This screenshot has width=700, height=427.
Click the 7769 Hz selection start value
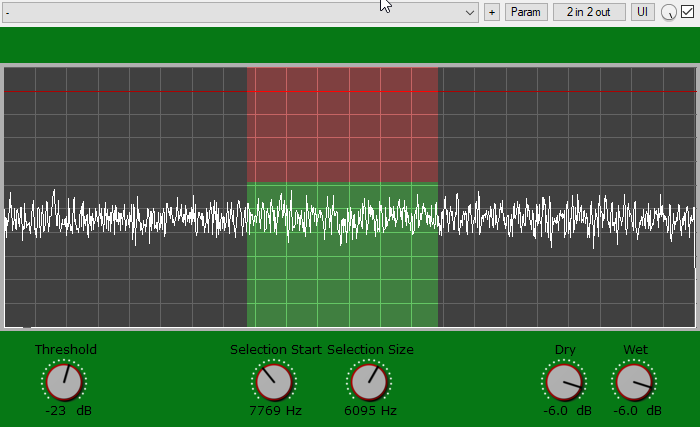[x=275, y=410]
